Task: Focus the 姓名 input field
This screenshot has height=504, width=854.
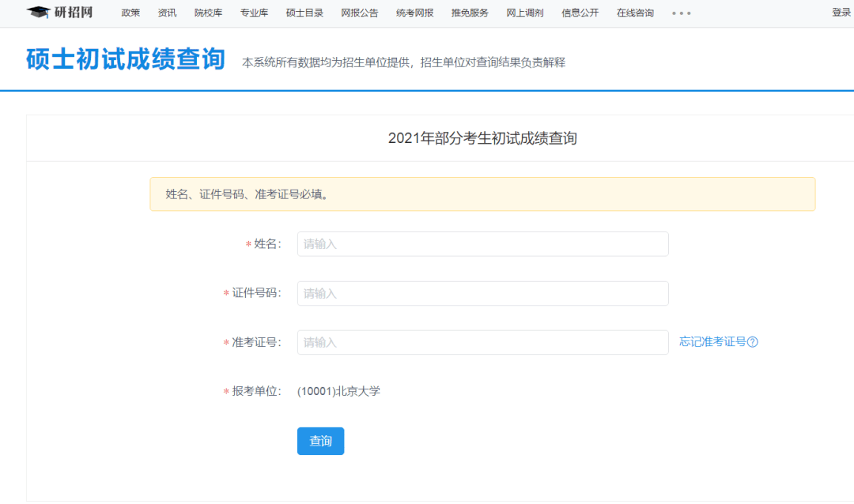Action: (482, 244)
